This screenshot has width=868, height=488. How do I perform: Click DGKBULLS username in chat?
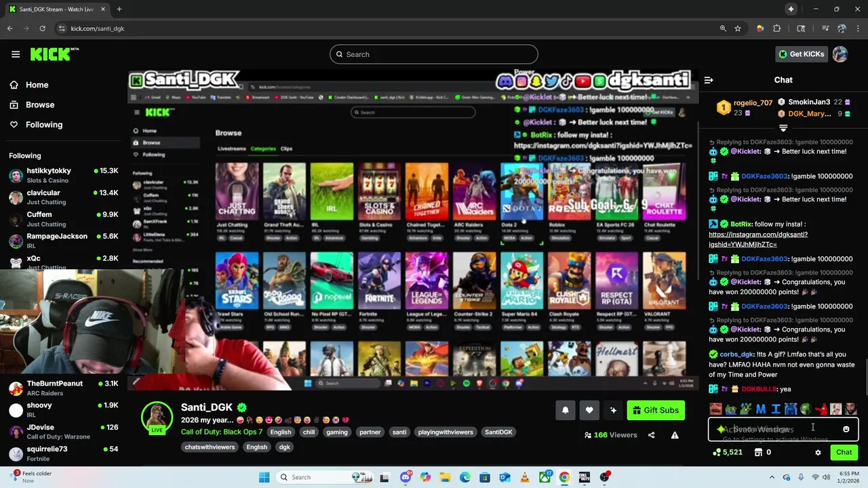coord(759,389)
